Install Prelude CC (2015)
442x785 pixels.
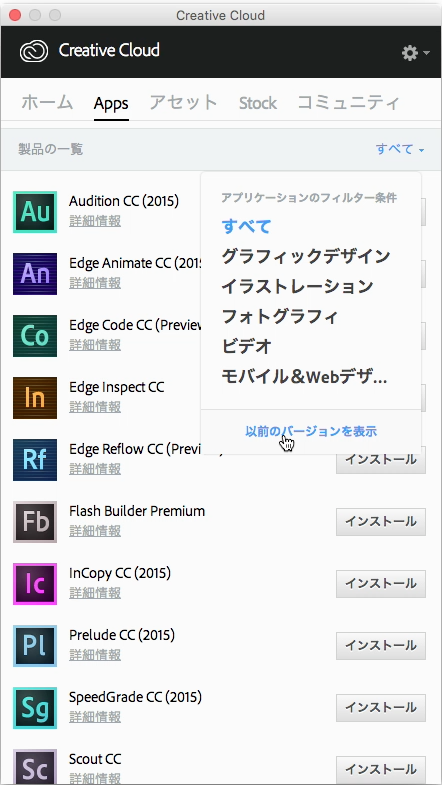click(381, 646)
